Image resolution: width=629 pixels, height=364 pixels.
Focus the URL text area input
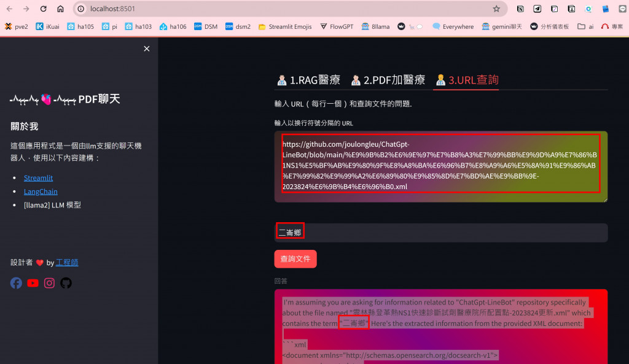coord(441,166)
